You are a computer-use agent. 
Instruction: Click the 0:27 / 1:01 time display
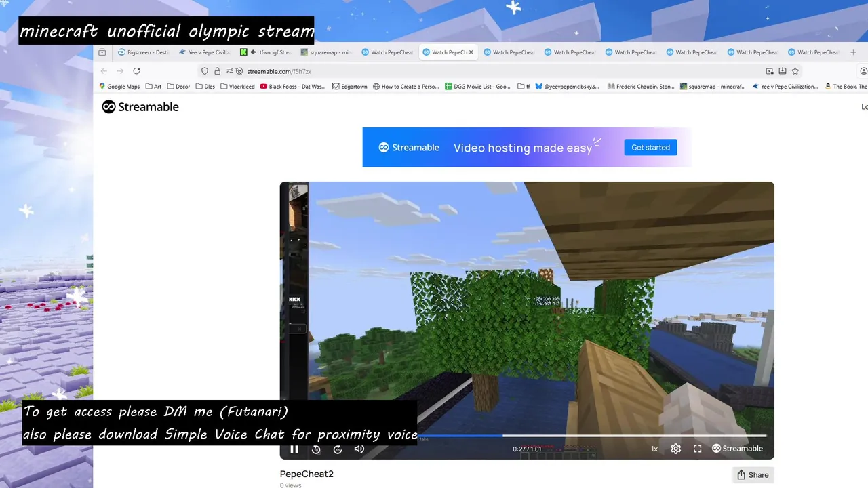(527, 449)
